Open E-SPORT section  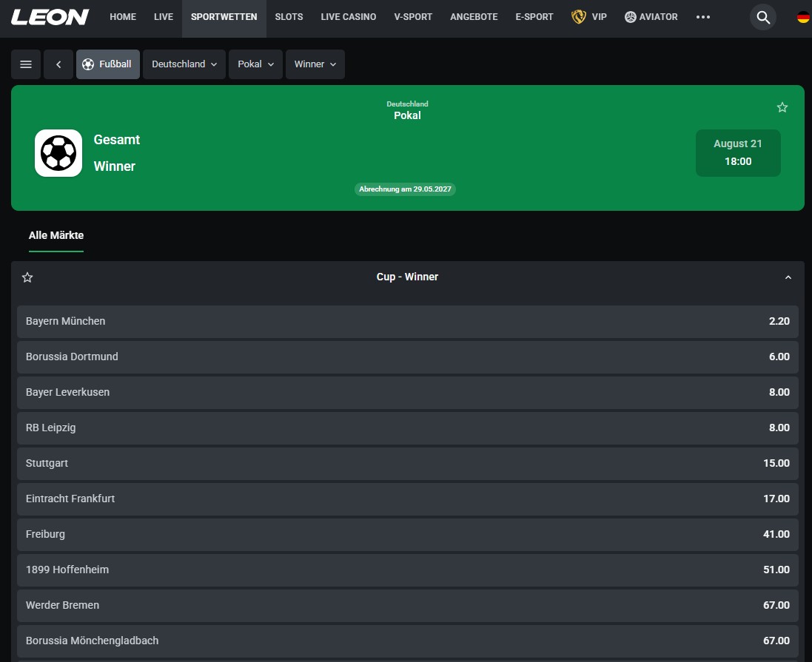534,17
